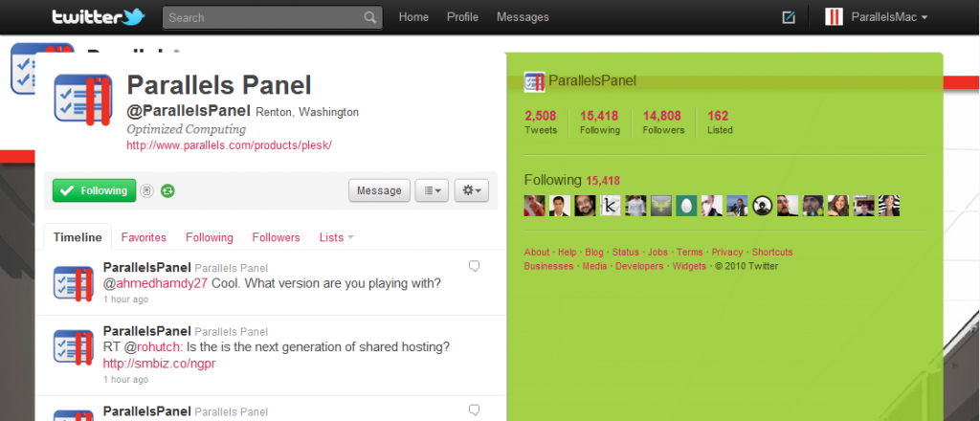Toggle mobile notifications icon beside Following button

pos(146,190)
